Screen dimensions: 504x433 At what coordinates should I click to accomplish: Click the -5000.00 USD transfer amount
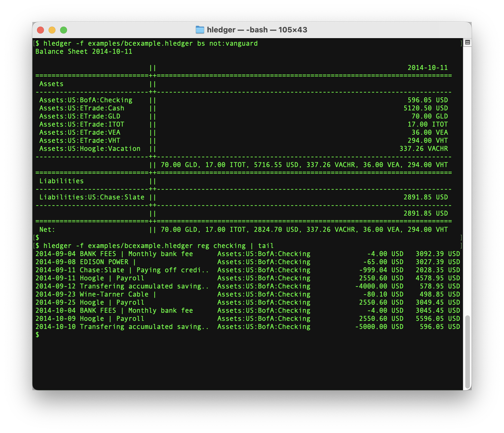pyautogui.click(x=379, y=327)
